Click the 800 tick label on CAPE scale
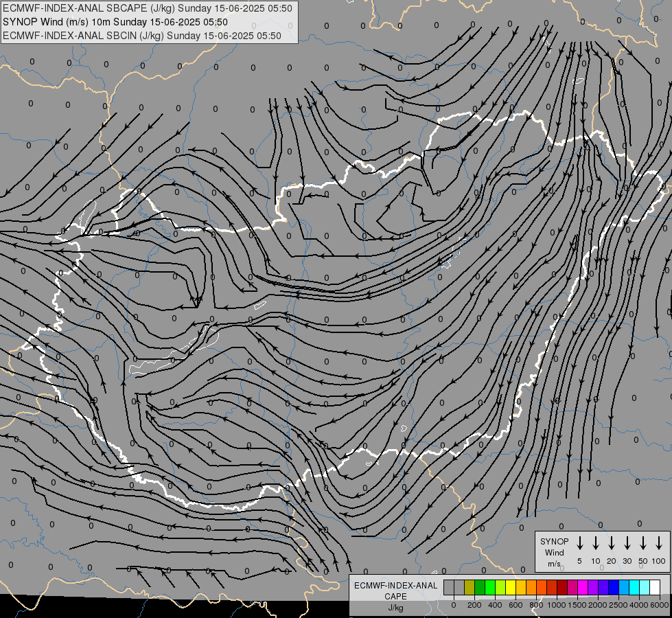Screen dimensions: 672x618 tap(536, 605)
